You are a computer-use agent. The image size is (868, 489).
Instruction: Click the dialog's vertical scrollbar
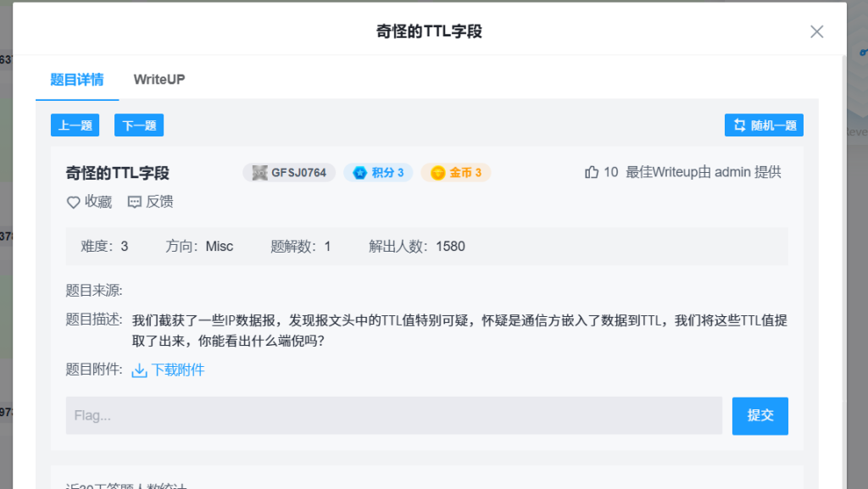point(843,254)
